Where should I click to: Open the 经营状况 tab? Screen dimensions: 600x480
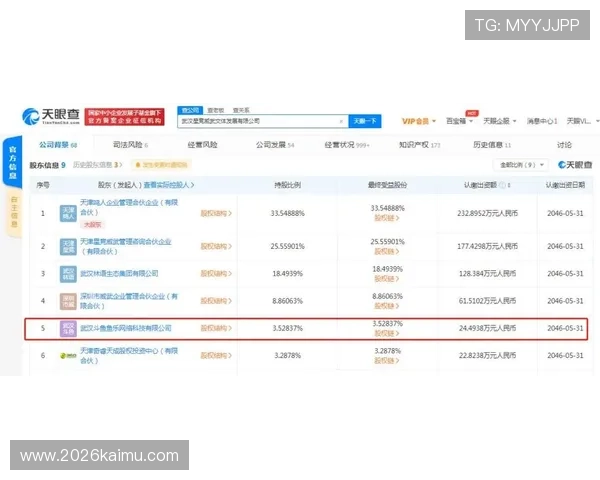pyautogui.click(x=347, y=145)
